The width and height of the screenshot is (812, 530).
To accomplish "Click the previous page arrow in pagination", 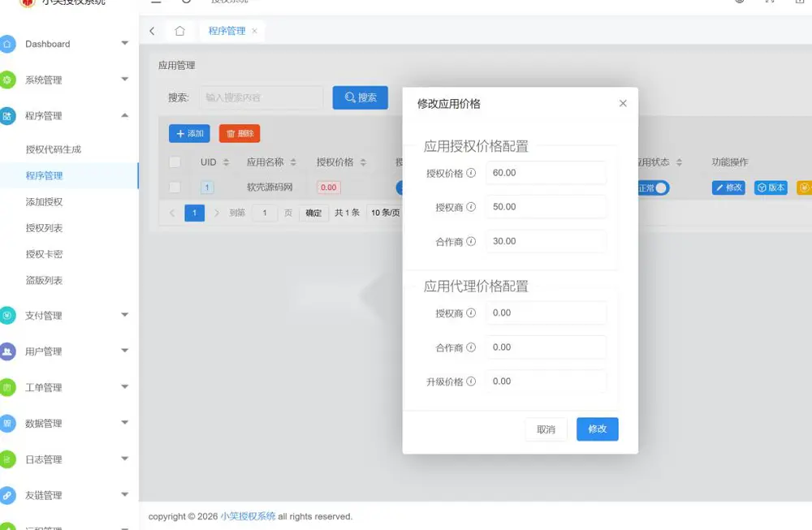I will 172,213.
